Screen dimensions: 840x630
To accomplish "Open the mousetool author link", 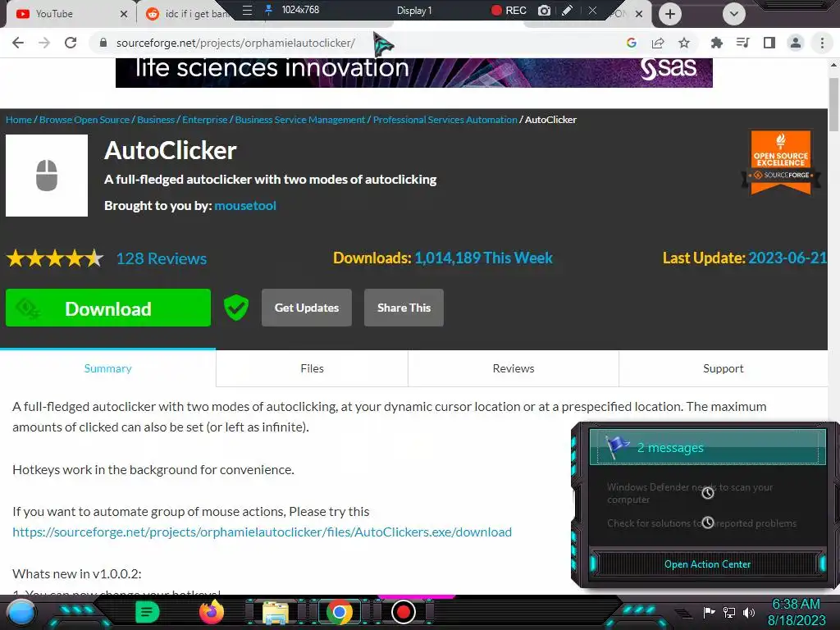I will [x=245, y=206].
